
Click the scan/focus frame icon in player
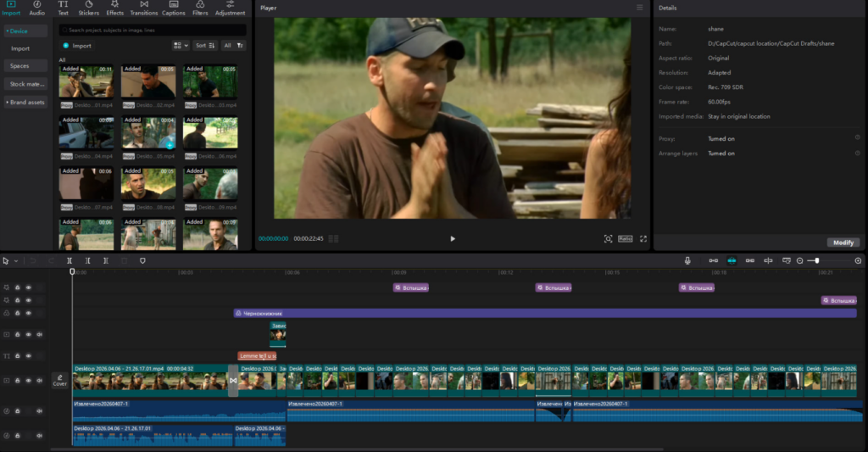coord(608,239)
